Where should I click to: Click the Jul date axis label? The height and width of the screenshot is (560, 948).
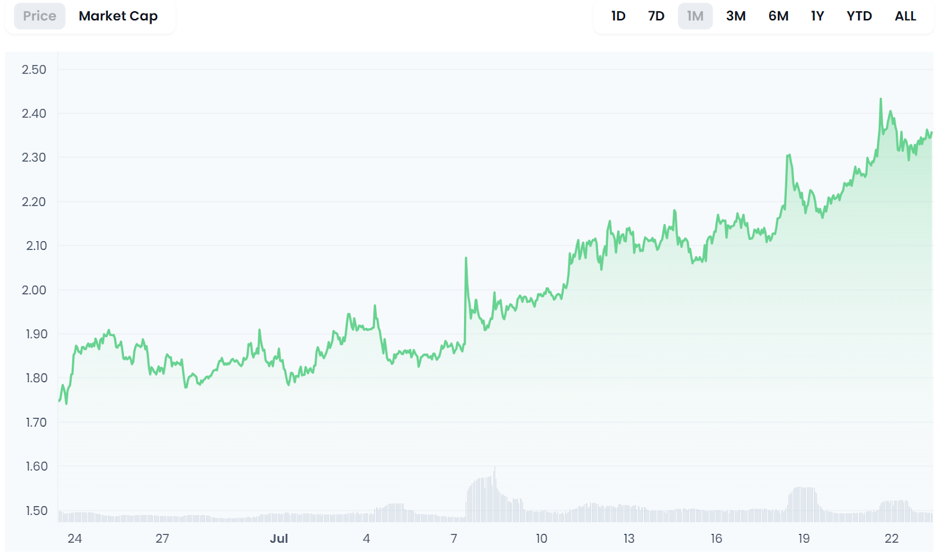click(279, 538)
